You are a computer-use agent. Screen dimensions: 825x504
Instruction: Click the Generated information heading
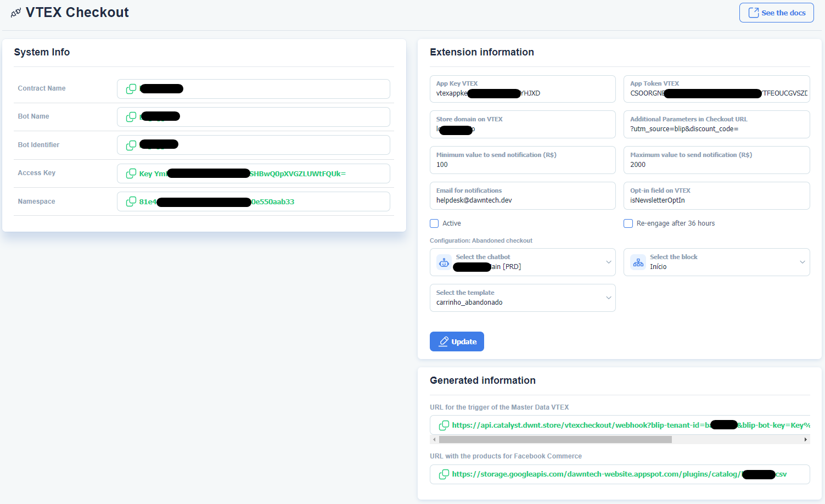(x=482, y=380)
